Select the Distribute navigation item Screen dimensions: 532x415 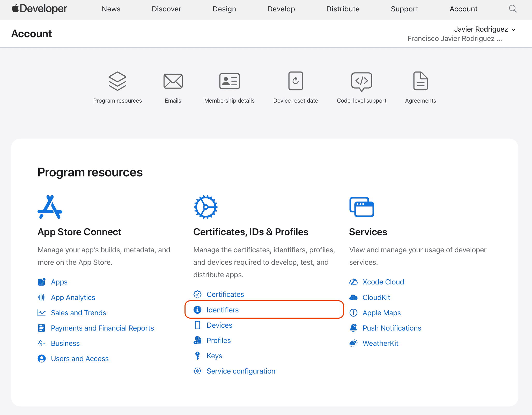click(x=343, y=9)
